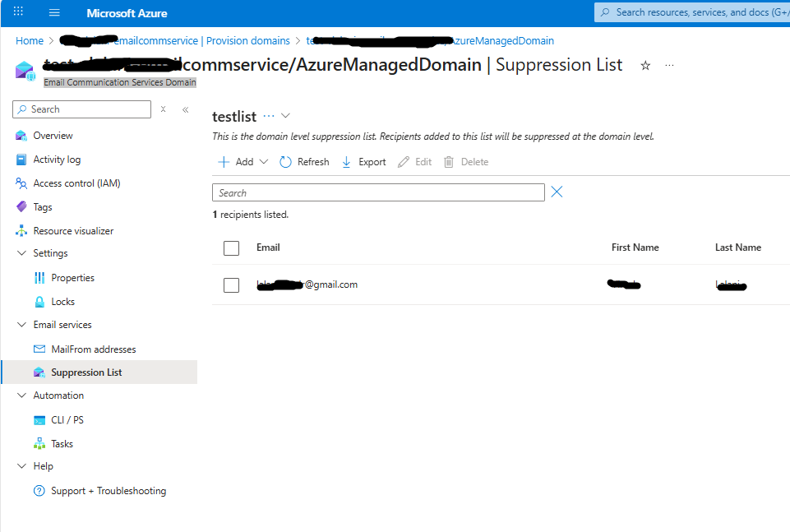
Task: Sort by the Last Name column header
Action: [x=738, y=247]
